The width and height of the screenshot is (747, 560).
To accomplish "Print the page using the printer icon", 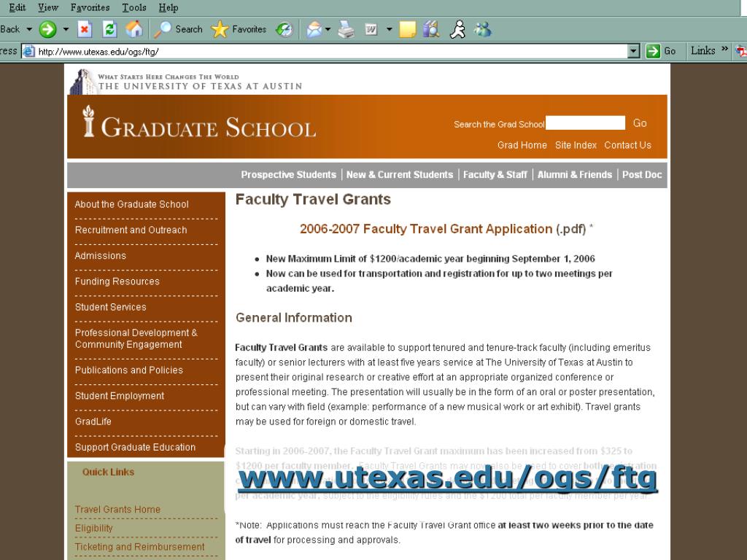I will [347, 29].
